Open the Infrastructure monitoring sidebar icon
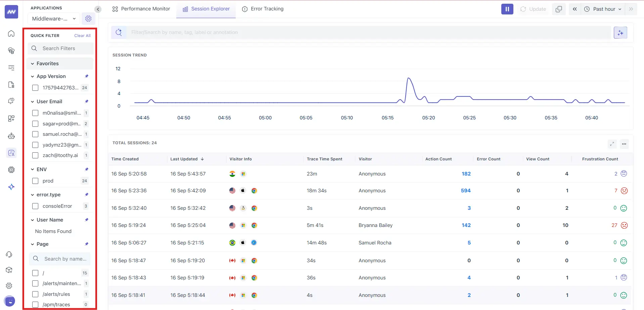644x310 pixels. click(x=11, y=50)
